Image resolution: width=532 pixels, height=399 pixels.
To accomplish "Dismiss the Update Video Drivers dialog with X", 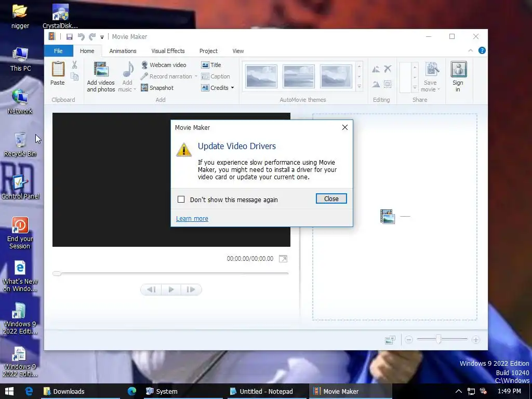I will pos(345,127).
